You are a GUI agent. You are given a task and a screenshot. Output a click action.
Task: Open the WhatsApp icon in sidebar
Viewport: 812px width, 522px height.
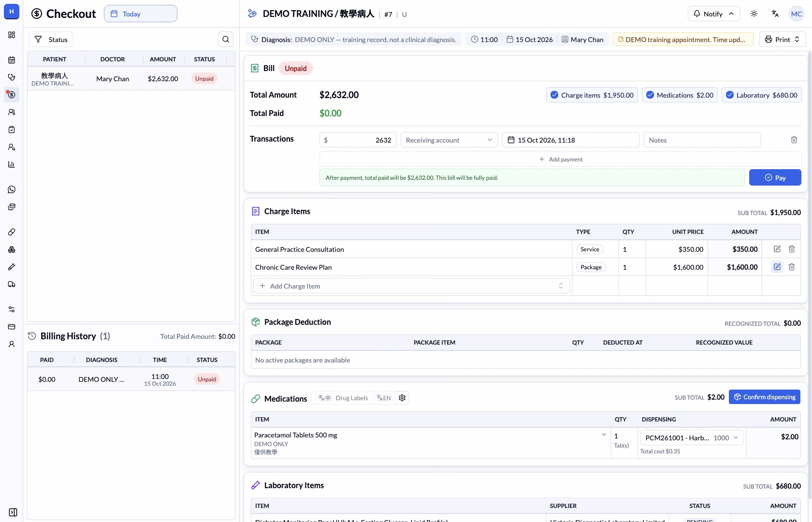point(12,189)
